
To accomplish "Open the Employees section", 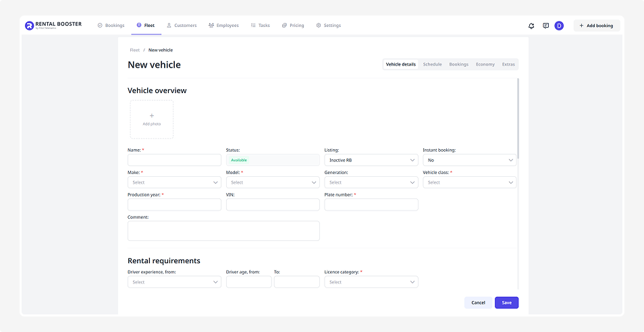I will pyautogui.click(x=223, y=26).
